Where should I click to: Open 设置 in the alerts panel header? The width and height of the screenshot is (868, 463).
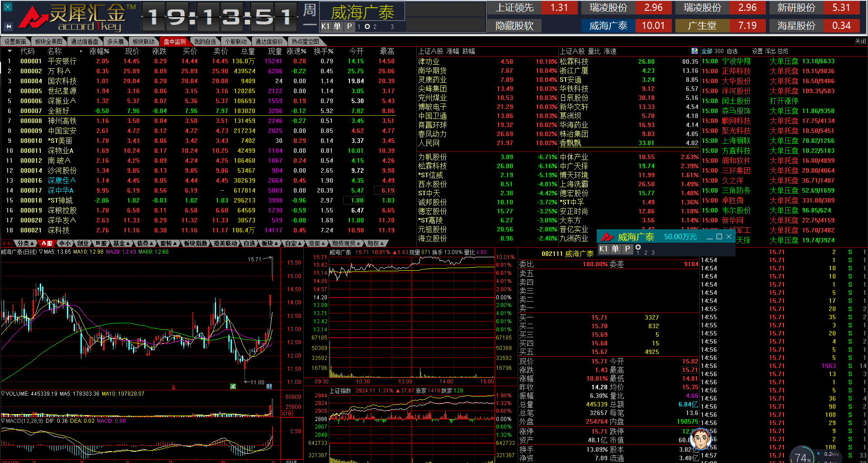pyautogui.click(x=757, y=51)
